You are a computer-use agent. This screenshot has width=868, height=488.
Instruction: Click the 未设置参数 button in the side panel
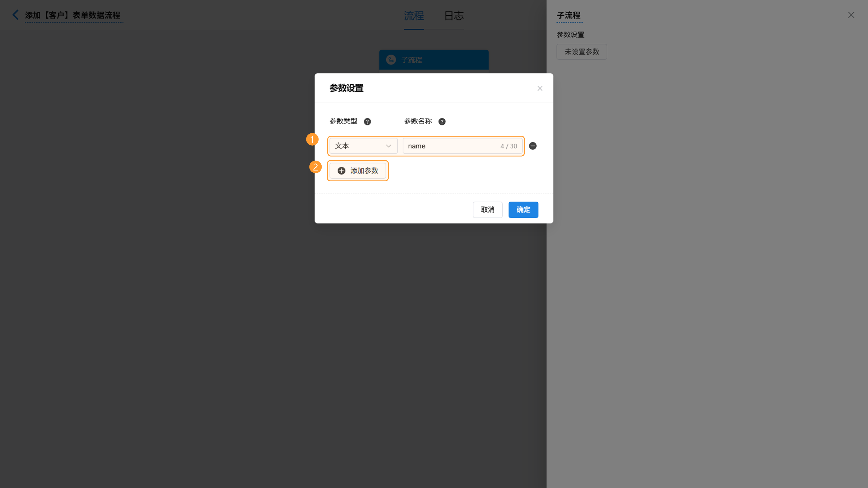coord(582,52)
